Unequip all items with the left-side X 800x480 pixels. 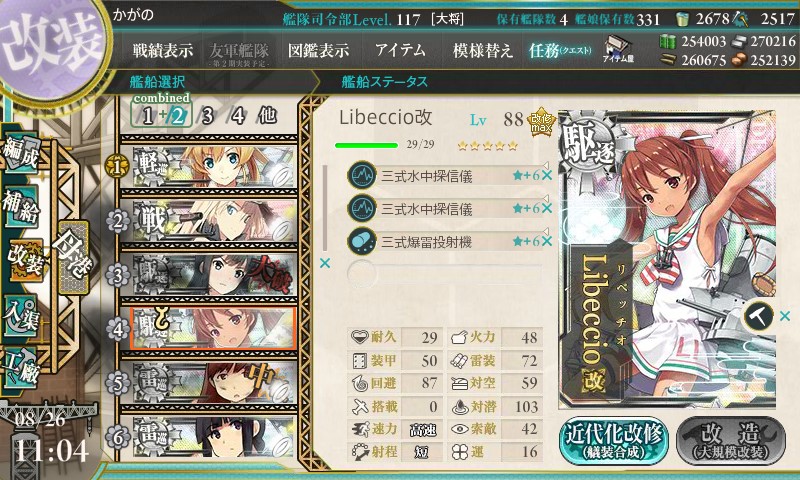[x=324, y=263]
